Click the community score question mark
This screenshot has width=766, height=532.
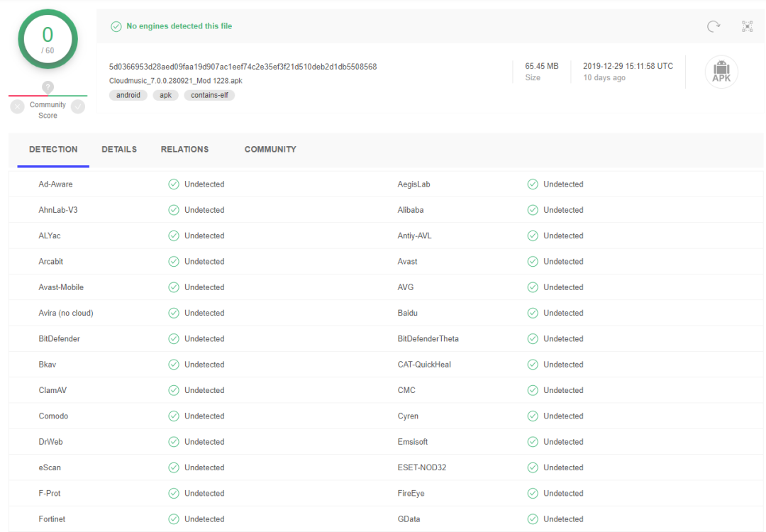click(48, 87)
